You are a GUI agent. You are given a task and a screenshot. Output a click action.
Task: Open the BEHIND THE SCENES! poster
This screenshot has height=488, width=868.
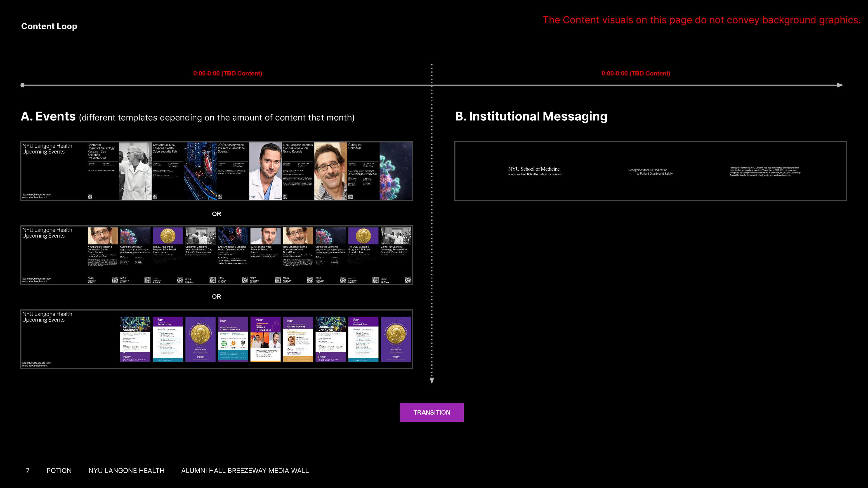point(266,339)
